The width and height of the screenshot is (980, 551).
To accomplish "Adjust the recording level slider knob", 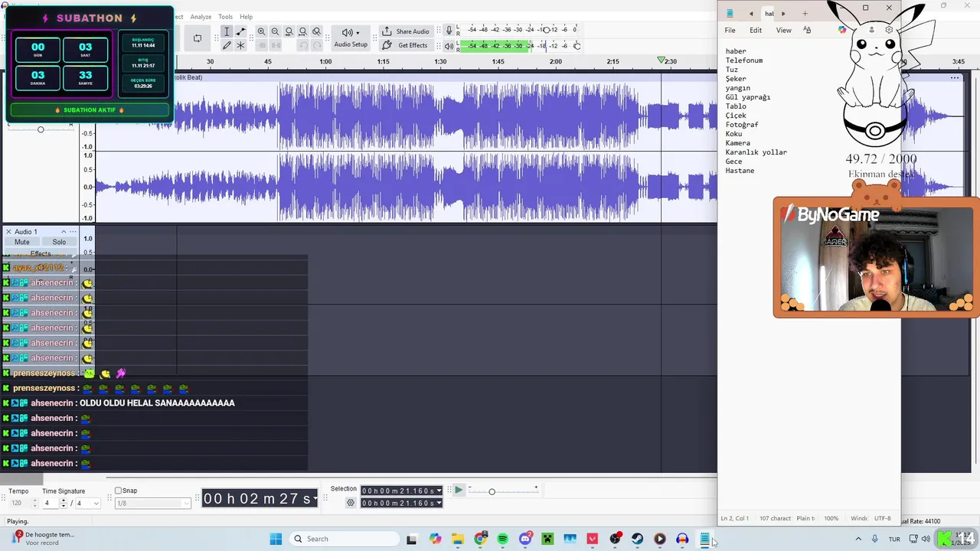I will pos(546,30).
